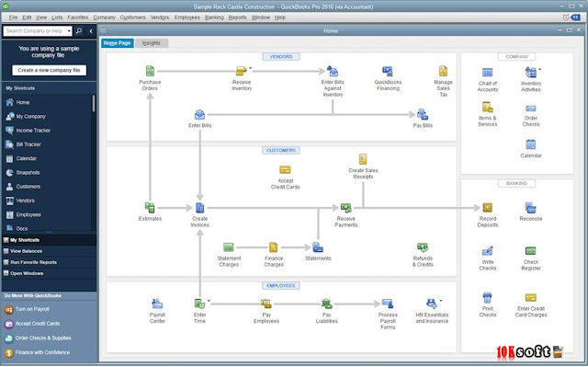This screenshot has height=367, width=588.
Task: Click the VENDORS section button
Action: coord(281,57)
